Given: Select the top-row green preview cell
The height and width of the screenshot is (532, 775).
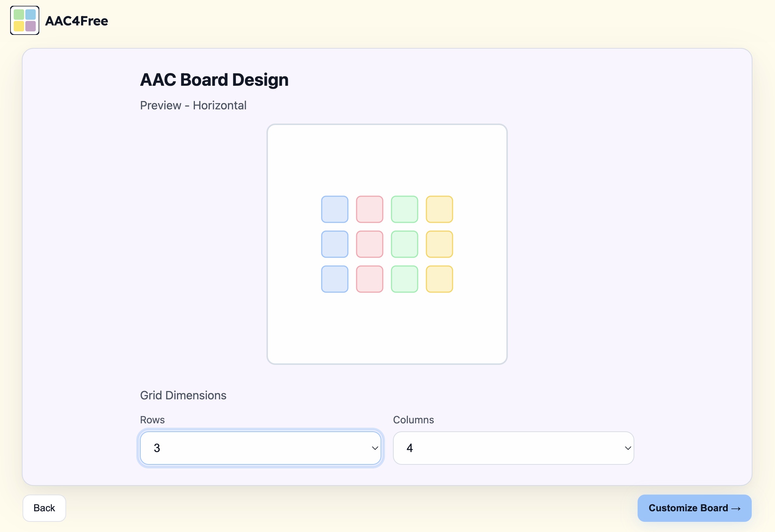Looking at the screenshot, I should tap(405, 209).
